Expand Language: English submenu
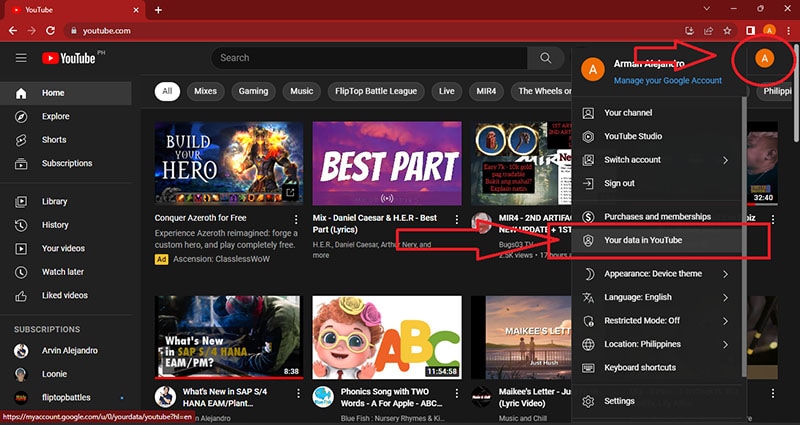Image resolution: width=800 pixels, height=425 pixels. [x=725, y=297]
